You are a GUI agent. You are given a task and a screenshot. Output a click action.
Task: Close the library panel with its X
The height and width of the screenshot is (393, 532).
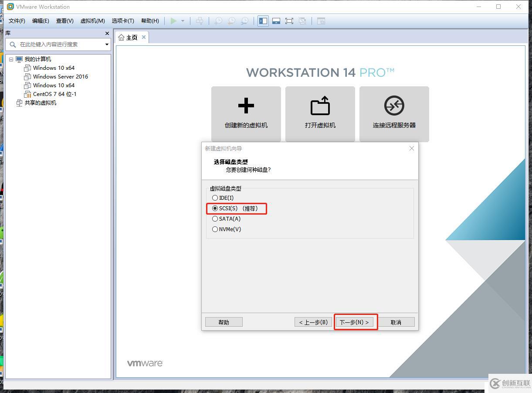[x=107, y=33]
